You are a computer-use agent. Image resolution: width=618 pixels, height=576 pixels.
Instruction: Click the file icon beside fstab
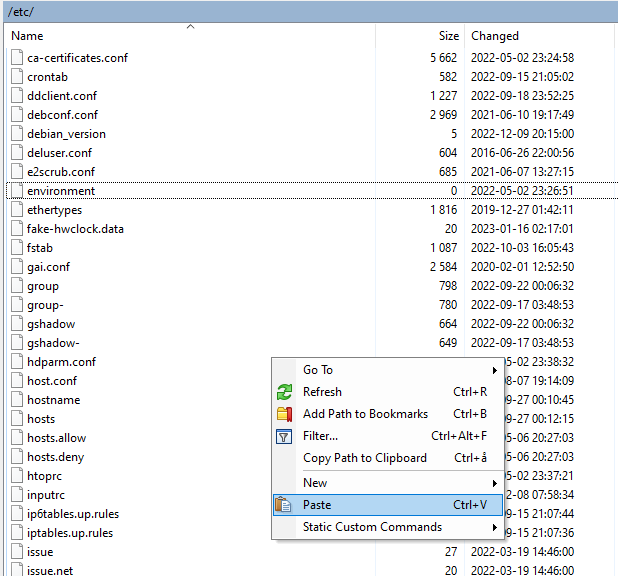tap(16, 248)
